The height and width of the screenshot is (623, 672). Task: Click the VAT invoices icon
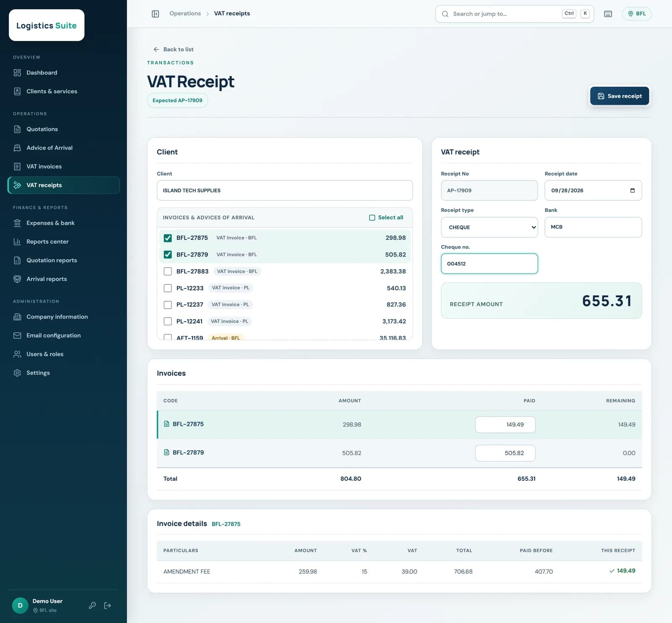tap(17, 166)
